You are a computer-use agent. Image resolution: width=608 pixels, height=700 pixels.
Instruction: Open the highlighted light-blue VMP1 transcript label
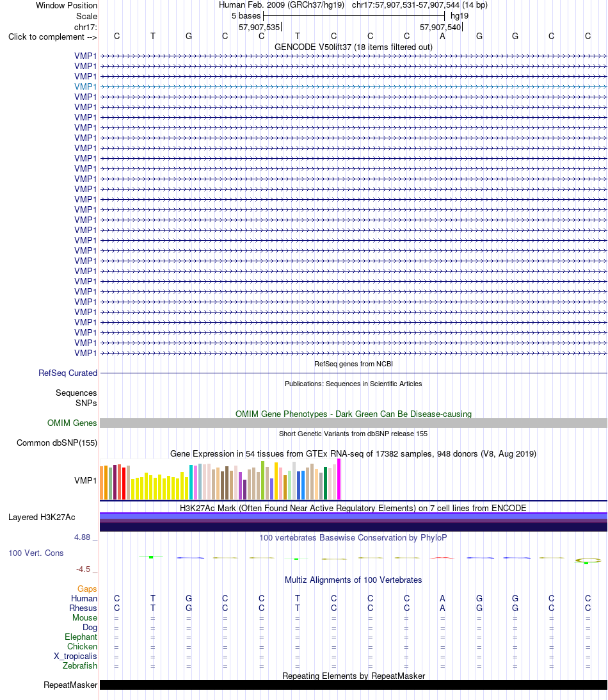(86, 86)
